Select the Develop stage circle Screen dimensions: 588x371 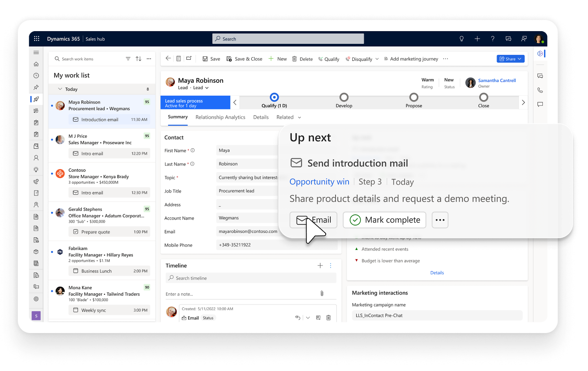[344, 97]
